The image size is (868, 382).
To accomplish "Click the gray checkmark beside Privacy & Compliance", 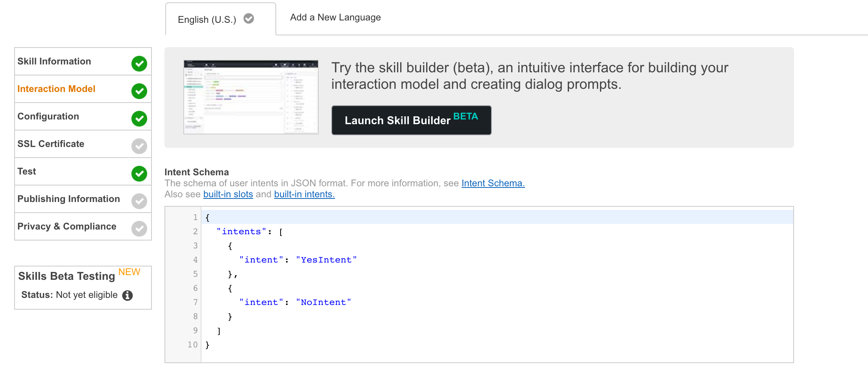I will (139, 228).
